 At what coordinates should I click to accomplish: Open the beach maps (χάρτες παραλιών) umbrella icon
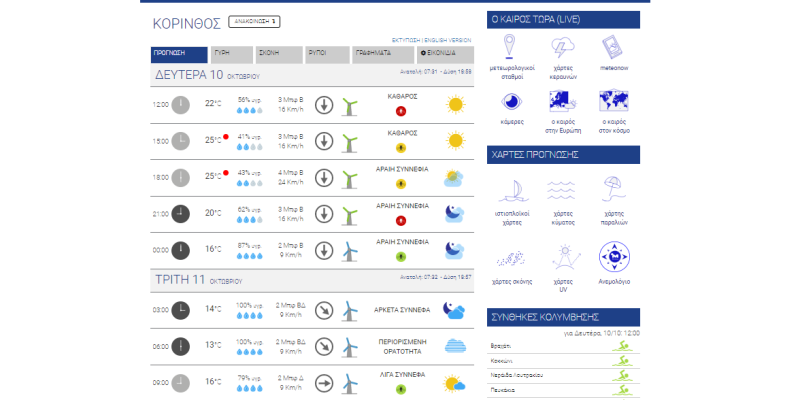click(x=612, y=189)
